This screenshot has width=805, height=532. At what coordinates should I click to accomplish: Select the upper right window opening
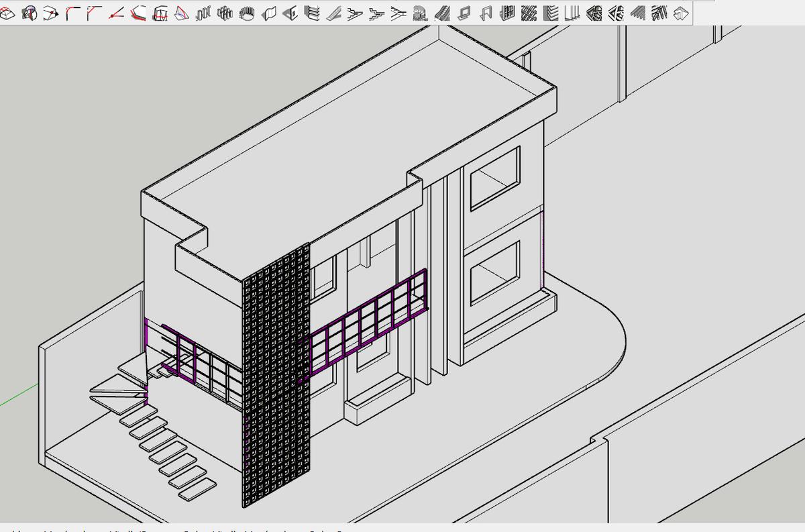[494, 178]
